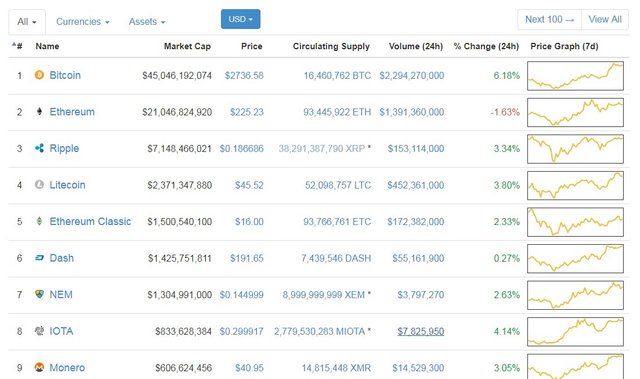Click the sort arrow beside # column
The width and height of the screenshot is (640, 379).
pyautogui.click(x=14, y=44)
